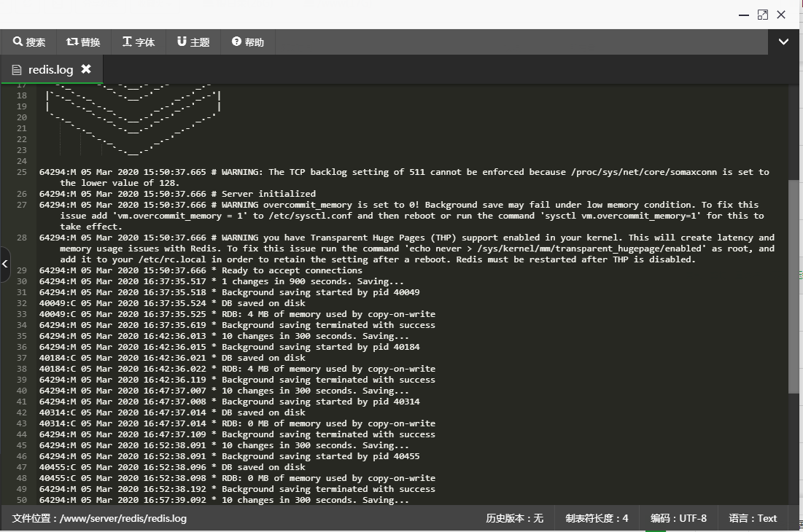Click the redis.log file icon on the tab
This screenshot has width=803, height=532.
16,70
